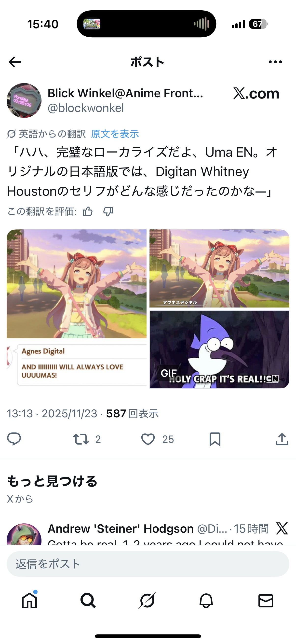Open the @blockwonkel profile handle
This screenshot has width=296, height=644.
pos(86,108)
